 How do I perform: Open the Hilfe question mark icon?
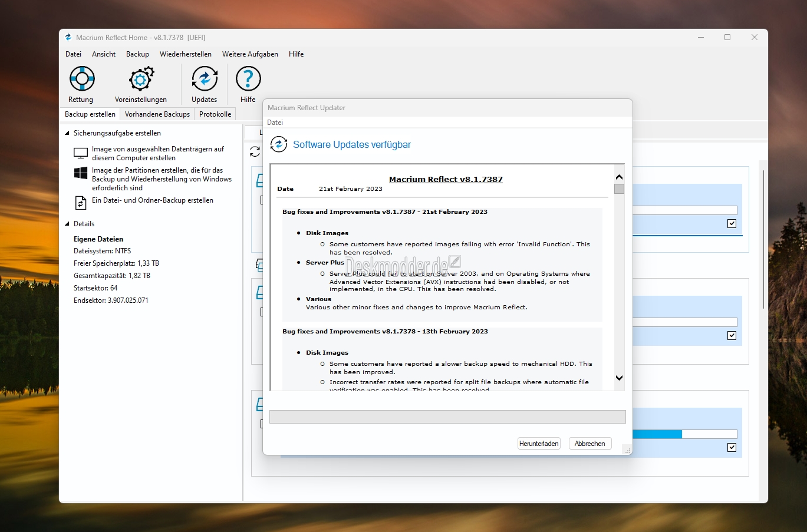point(248,78)
